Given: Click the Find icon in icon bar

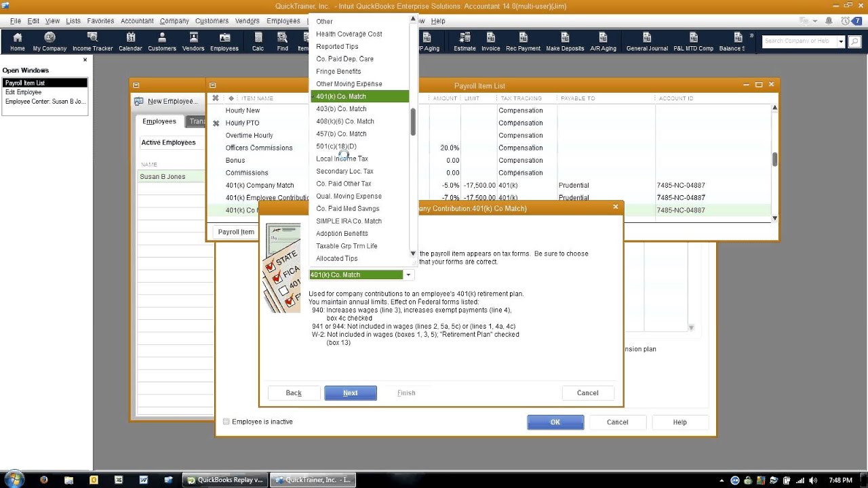Looking at the screenshot, I should [x=283, y=41].
